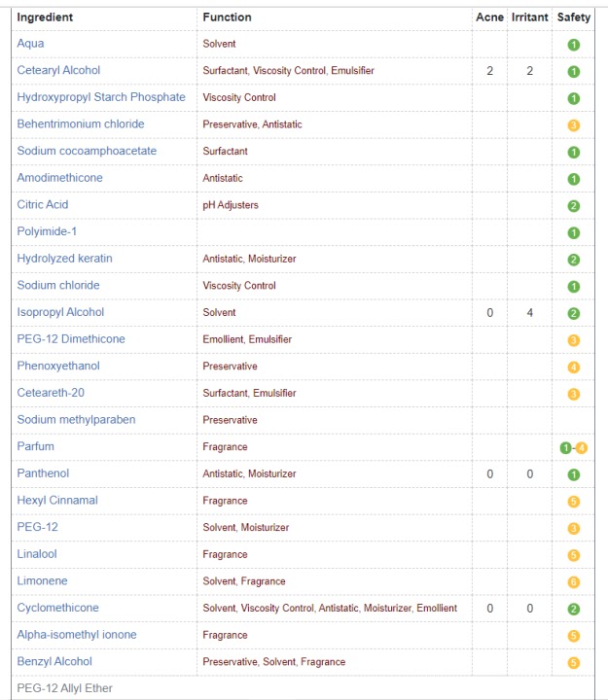608x700 pixels.
Task: Click the Irritant column header
Action: pyautogui.click(x=529, y=17)
